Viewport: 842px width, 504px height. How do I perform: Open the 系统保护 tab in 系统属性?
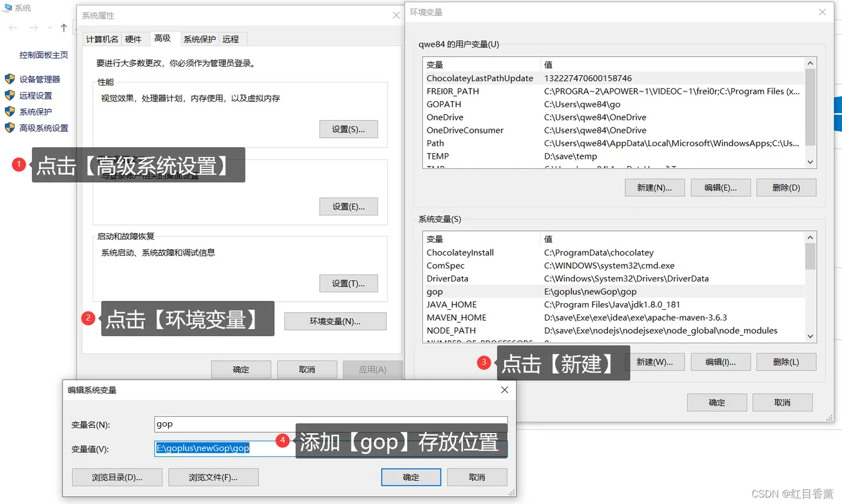click(200, 39)
